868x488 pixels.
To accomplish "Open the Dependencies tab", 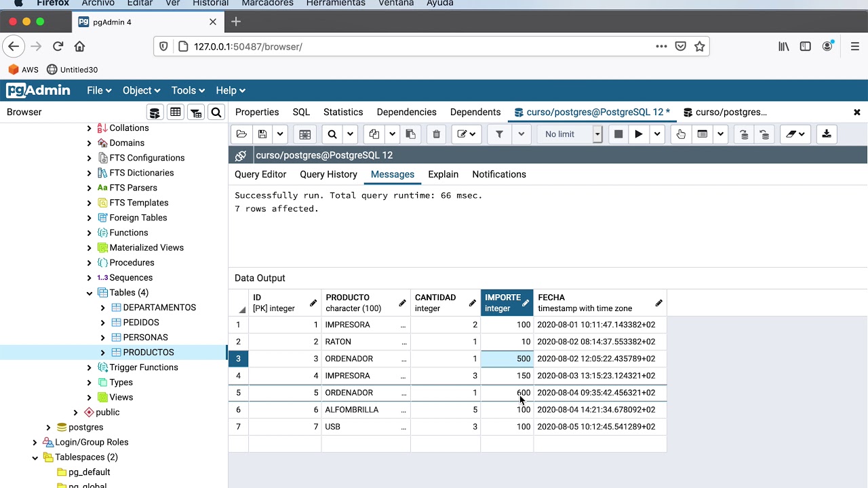I will (407, 112).
